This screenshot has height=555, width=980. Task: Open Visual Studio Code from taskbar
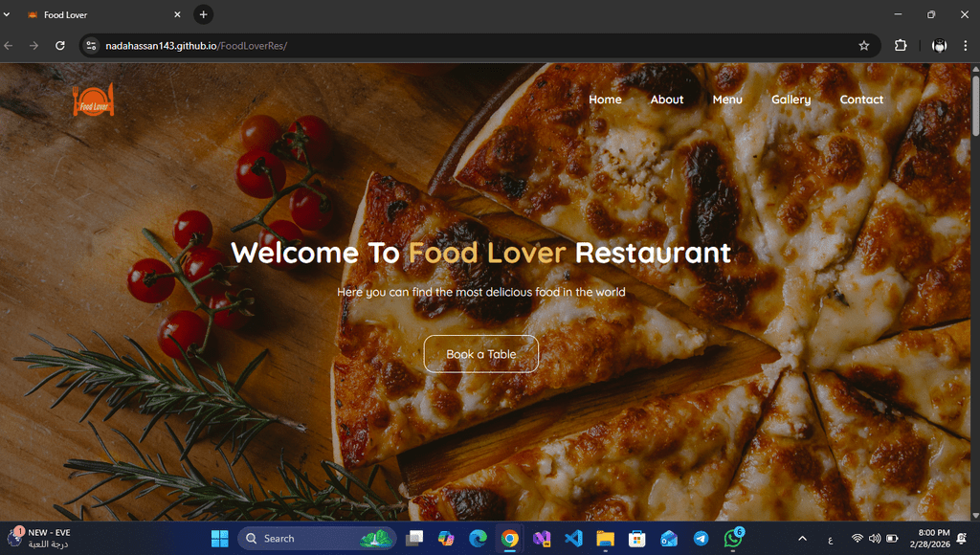pyautogui.click(x=573, y=539)
